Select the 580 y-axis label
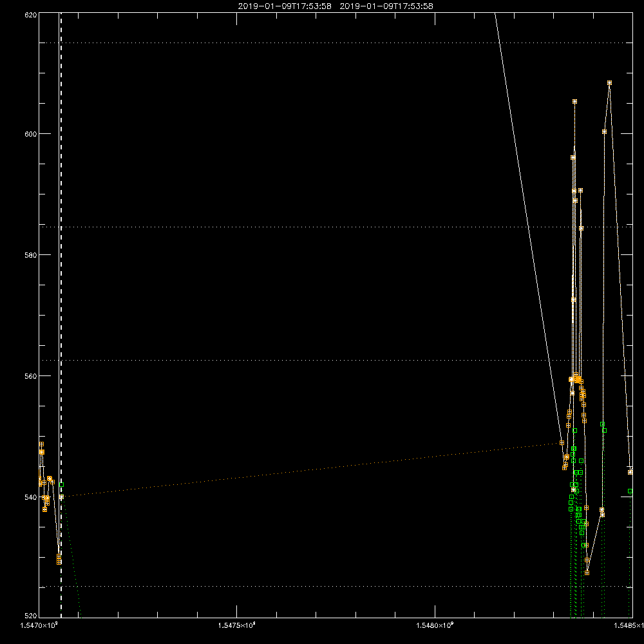The height and width of the screenshot is (644, 644). click(31, 254)
